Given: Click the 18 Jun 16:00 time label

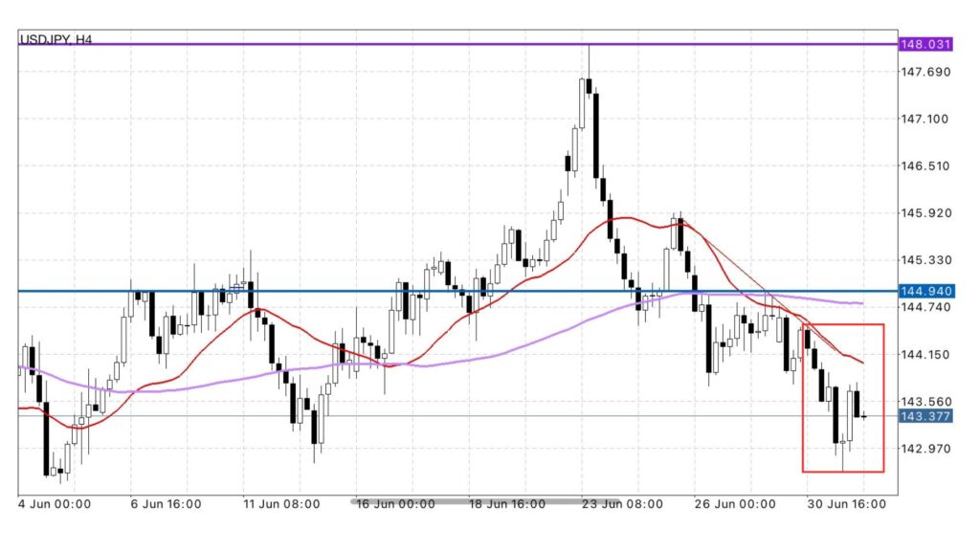Looking at the screenshot, I should point(507,504).
